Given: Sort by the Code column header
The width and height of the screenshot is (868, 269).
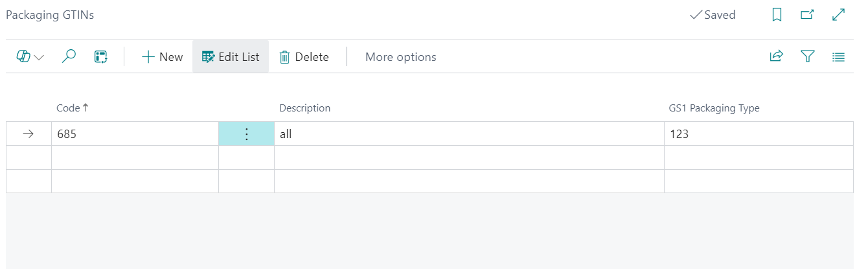Looking at the screenshot, I should 68,108.
